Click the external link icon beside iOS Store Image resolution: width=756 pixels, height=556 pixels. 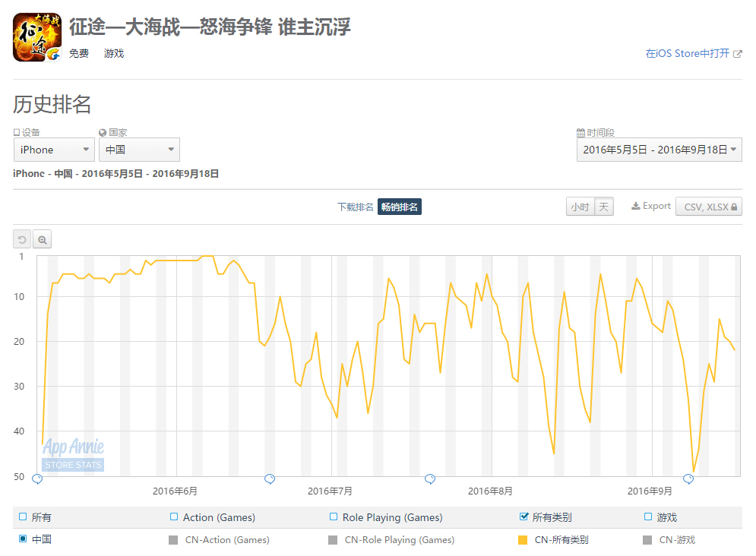click(737, 54)
